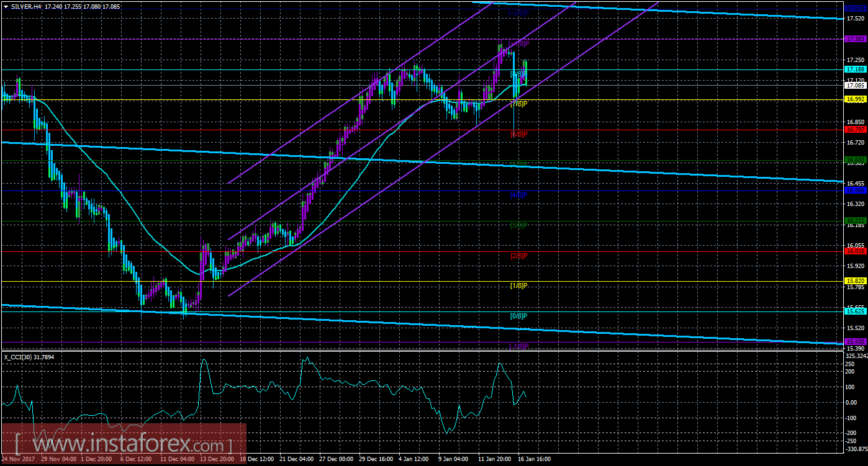
Task: Click the 16.850 price scale value
Action: click(x=856, y=122)
